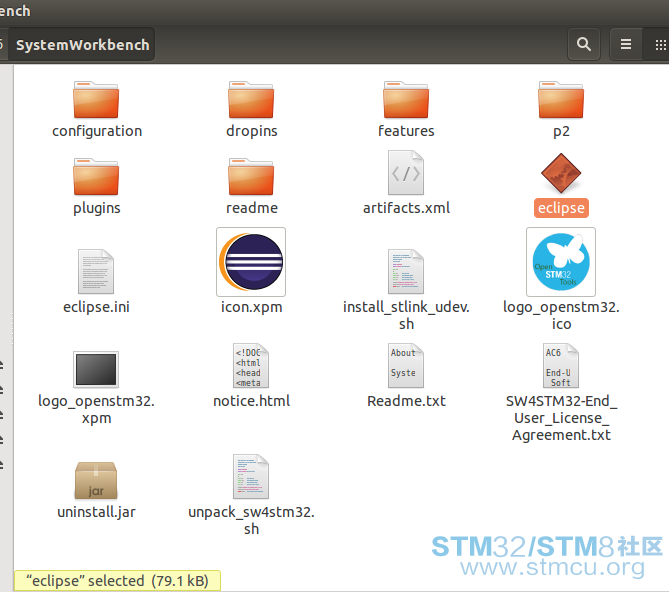669x592 pixels.
Task: Click the icon.xpm Eclipse logo file
Action: [251, 263]
